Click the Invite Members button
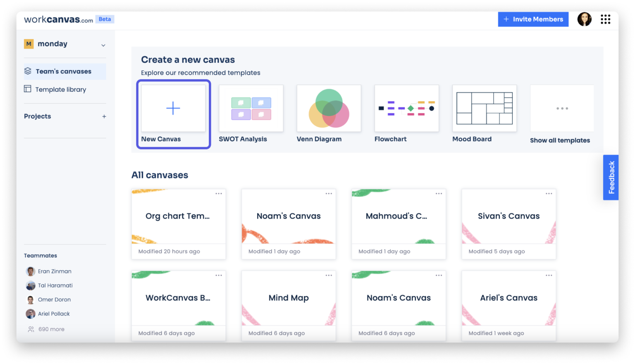Screen dimensions: 635x364 (x=533, y=19)
